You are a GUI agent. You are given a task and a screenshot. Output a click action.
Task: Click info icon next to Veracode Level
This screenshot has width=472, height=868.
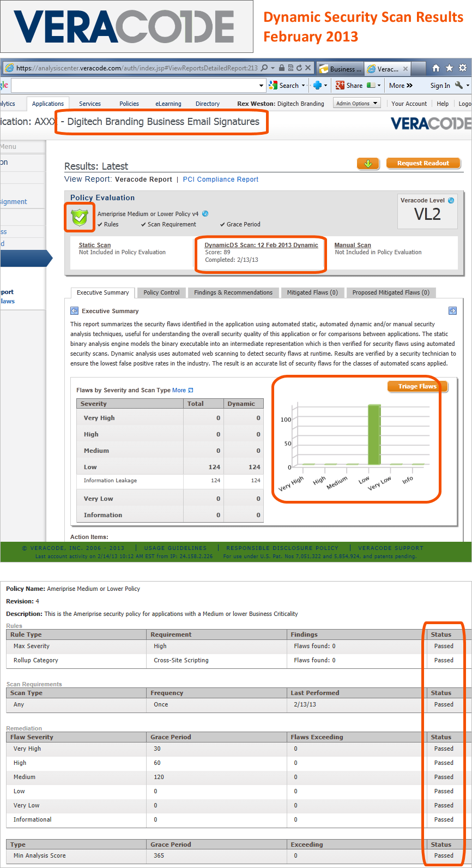point(451,200)
